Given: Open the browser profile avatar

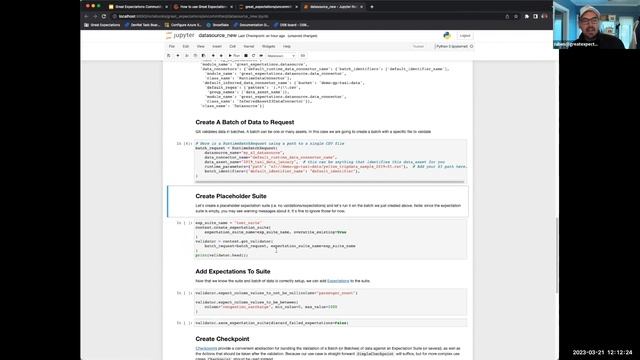Looking at the screenshot, I should 544,16.
